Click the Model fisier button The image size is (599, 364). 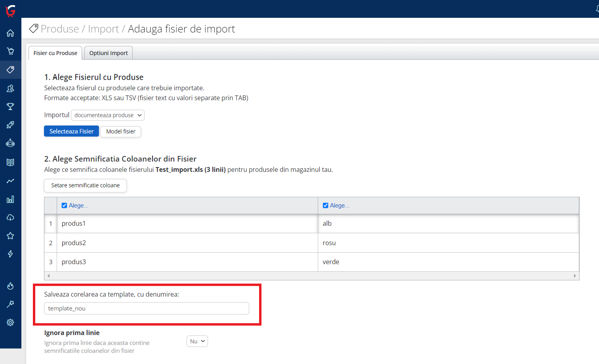coord(120,131)
